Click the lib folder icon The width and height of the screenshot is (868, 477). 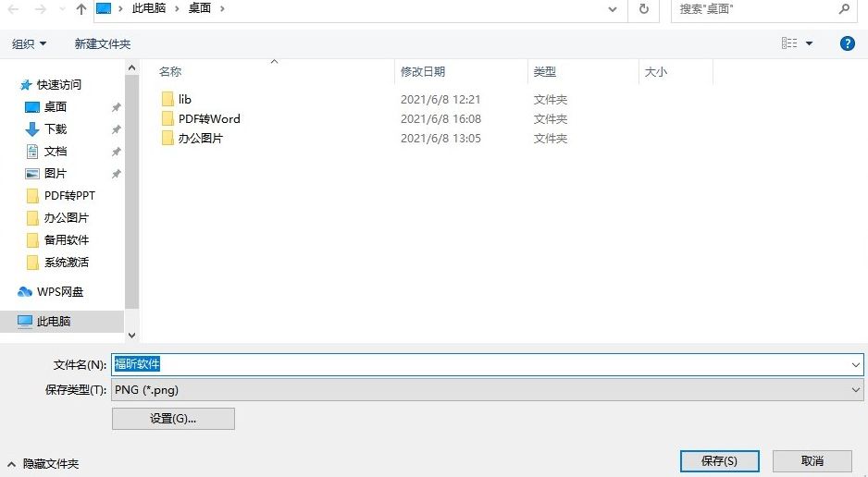coord(167,100)
